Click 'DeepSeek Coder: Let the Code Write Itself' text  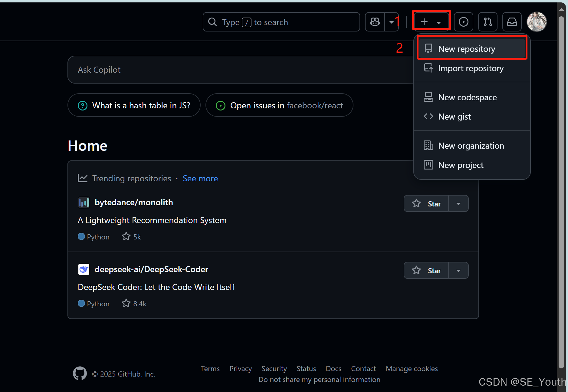tap(156, 287)
